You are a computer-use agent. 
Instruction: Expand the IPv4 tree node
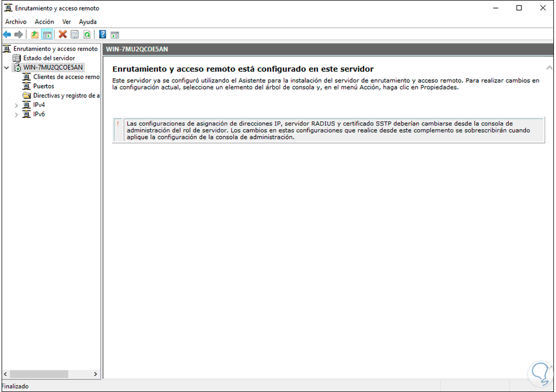pyautogui.click(x=16, y=105)
